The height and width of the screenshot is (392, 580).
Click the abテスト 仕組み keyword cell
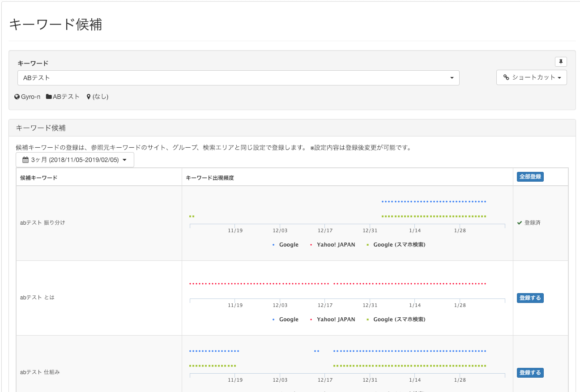[x=99, y=364]
